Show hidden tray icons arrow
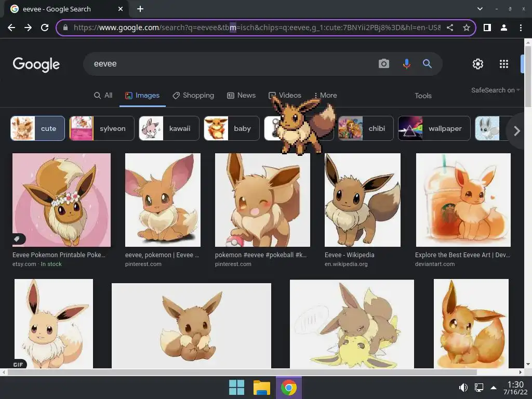Viewport: 532px width, 399px height. tap(494, 388)
